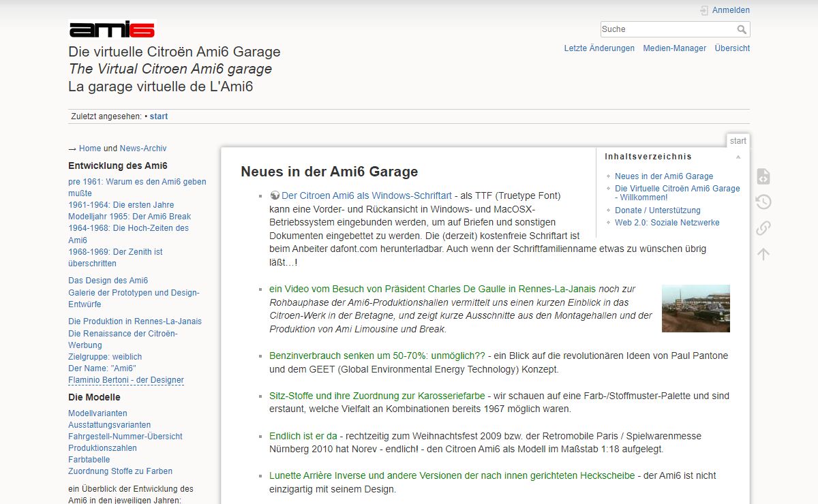818x504 pixels.
Task: Click the login icon beside Anmelden
Action: pos(704,10)
